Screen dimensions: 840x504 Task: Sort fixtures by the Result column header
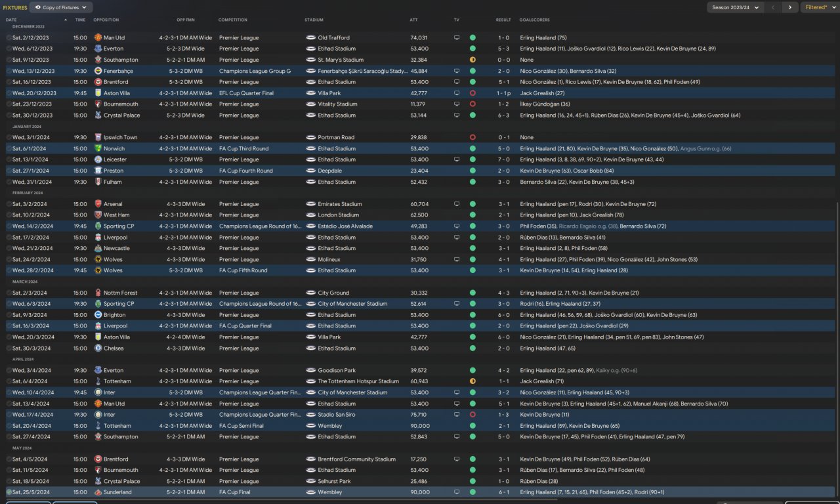click(503, 20)
